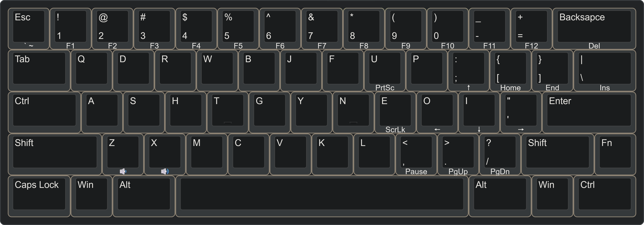The width and height of the screenshot is (644, 225).
Task: Click the Tab key
Action: pos(39,70)
